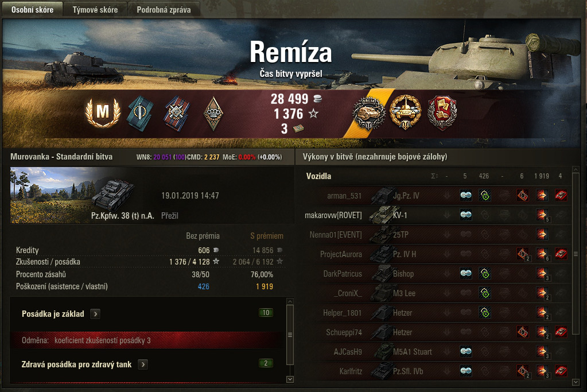The image size is (587, 392).
Task: Click the diamond brass knuckles award icon
Action: pyautogui.click(x=213, y=114)
